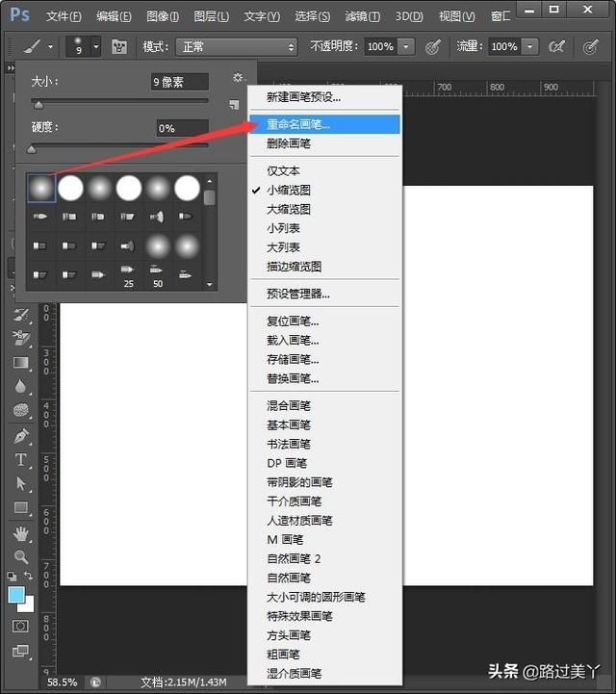Viewport: 616px width, 694px height.
Task: Click the 58.5% zoom level field
Action: click(x=63, y=682)
